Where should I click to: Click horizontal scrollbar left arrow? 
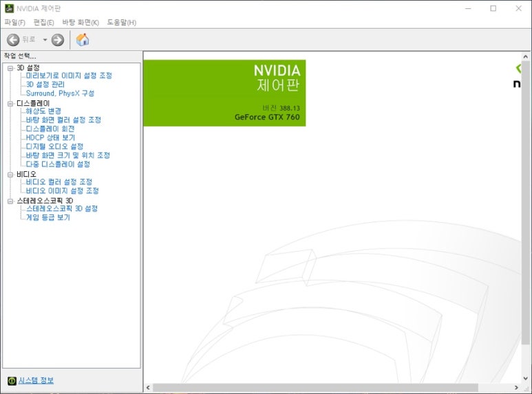click(x=148, y=387)
